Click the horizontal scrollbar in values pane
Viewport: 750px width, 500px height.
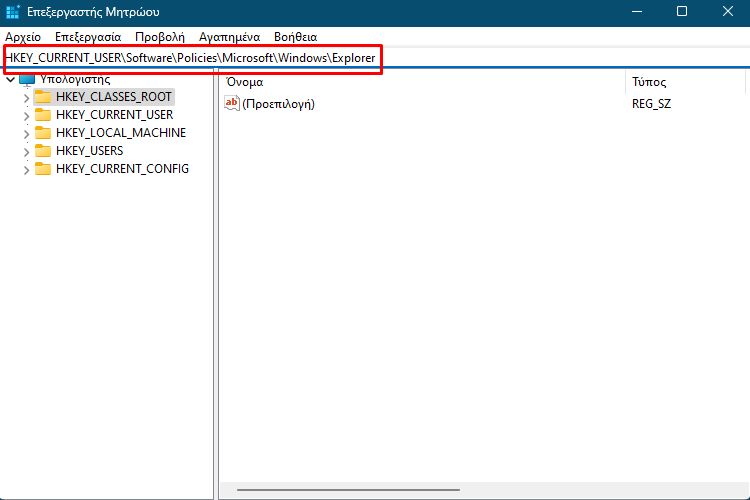point(348,490)
